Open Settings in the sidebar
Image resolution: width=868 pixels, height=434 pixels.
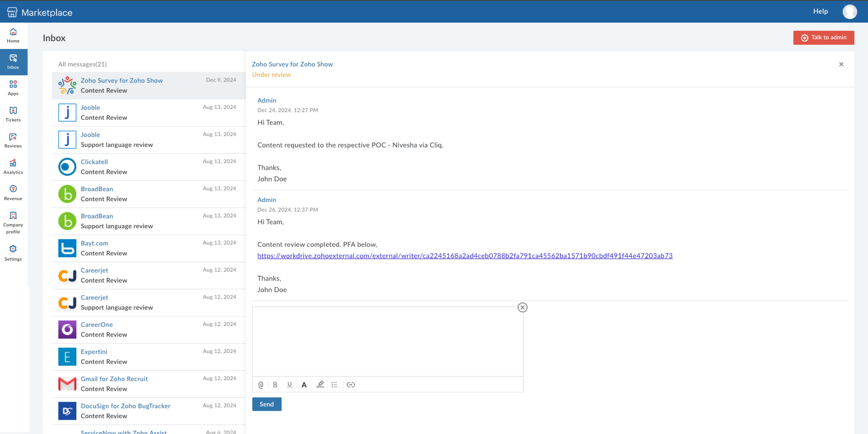[x=13, y=253]
